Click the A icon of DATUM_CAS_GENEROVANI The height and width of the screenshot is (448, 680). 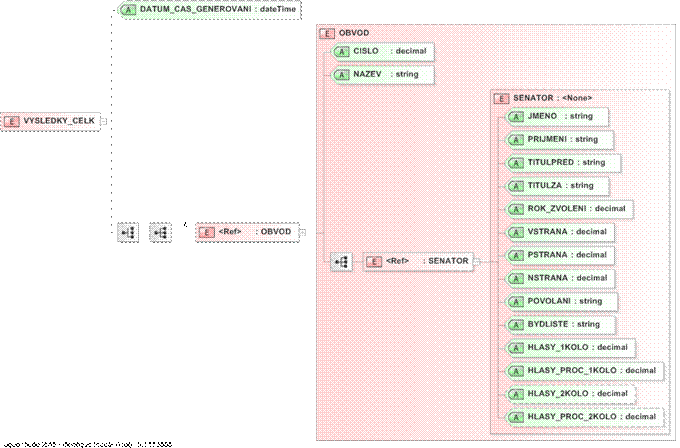(x=128, y=10)
